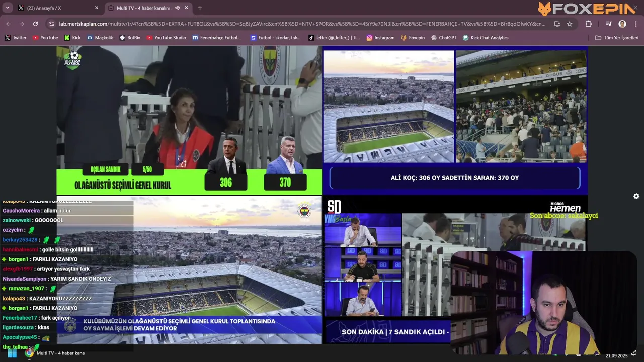Reload the Multi TV page

pyautogui.click(x=35, y=24)
